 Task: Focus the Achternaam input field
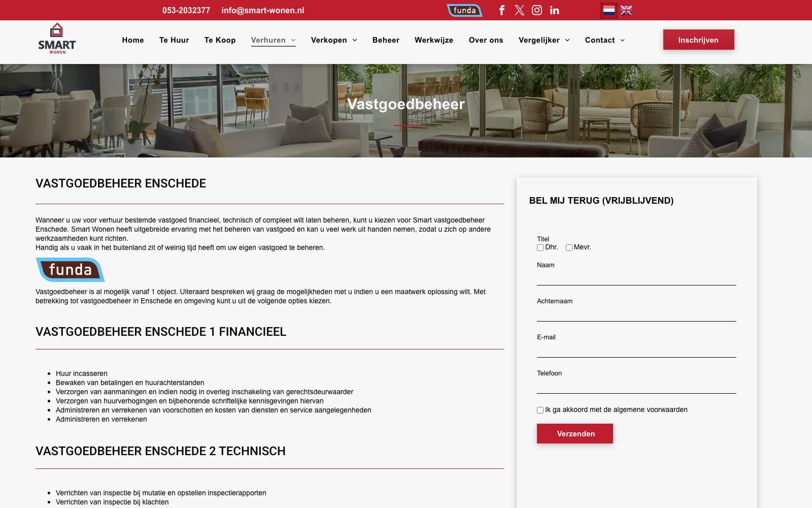click(636, 314)
